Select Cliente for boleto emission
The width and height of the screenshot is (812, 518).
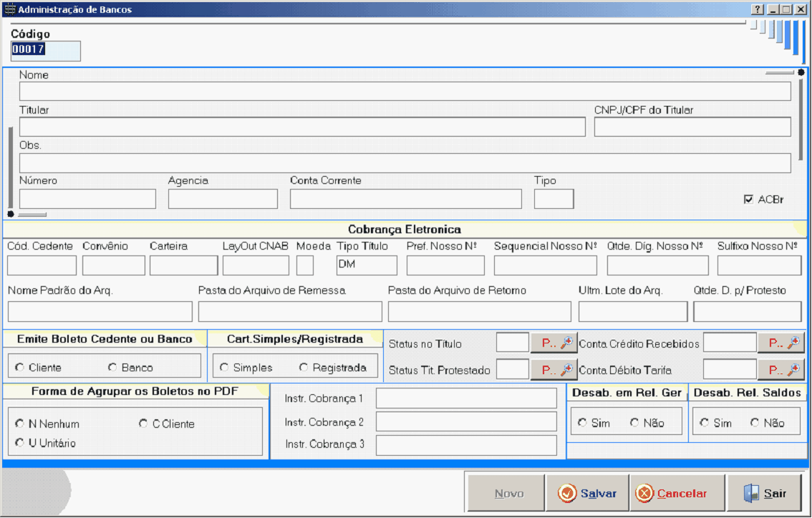coord(19,368)
